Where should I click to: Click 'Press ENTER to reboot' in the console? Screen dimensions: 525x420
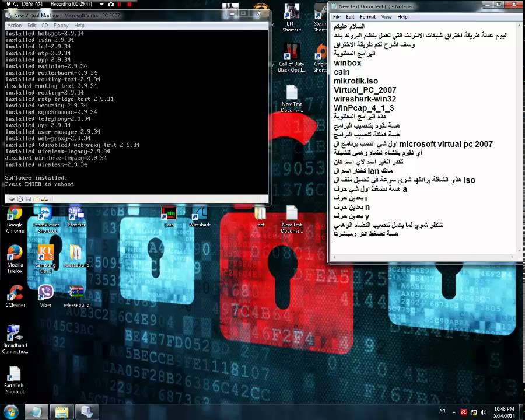pos(40,184)
